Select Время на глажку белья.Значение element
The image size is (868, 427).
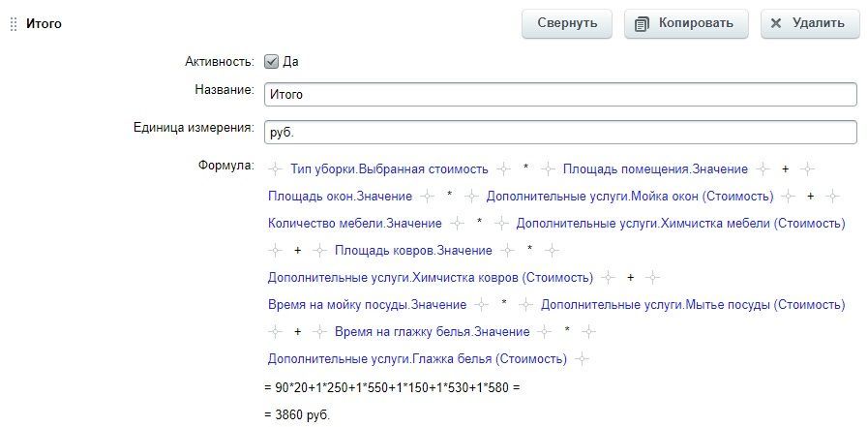pyautogui.click(x=433, y=332)
